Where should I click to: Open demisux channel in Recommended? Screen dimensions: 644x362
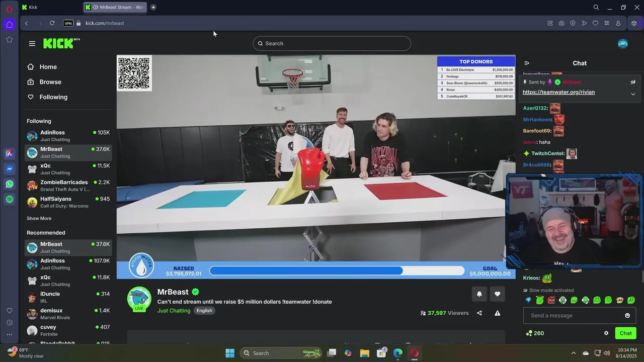68,314
